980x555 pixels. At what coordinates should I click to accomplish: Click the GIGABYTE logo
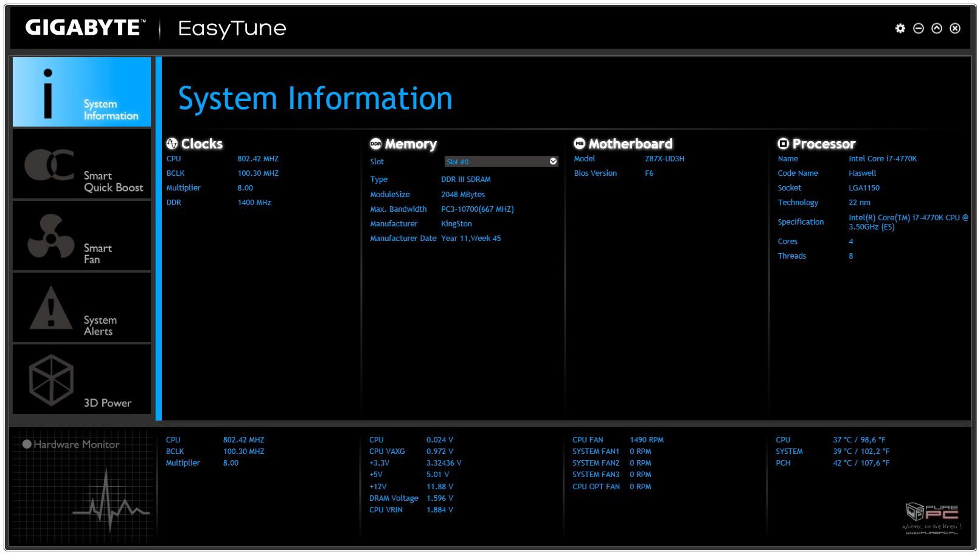85,28
